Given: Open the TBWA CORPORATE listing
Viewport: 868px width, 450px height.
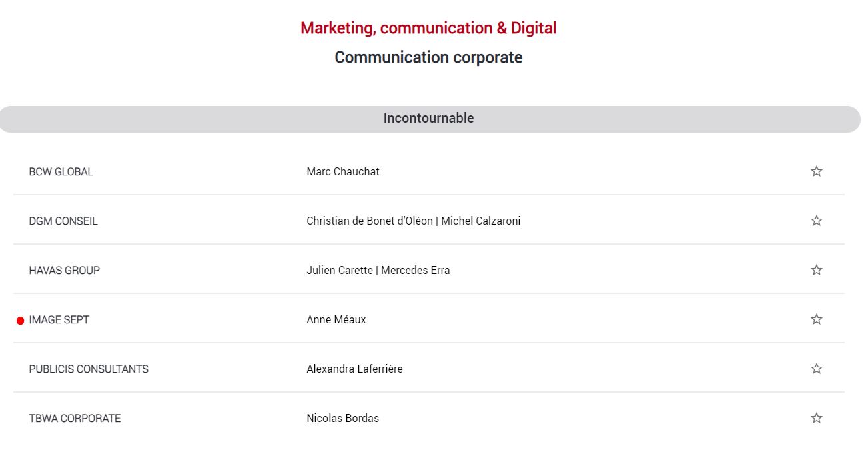Looking at the screenshot, I should click(x=75, y=418).
